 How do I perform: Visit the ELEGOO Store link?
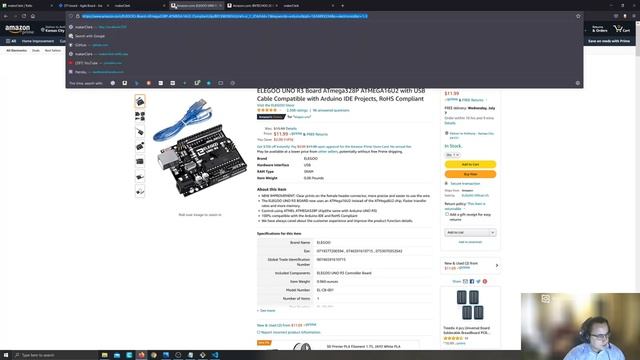(x=276, y=105)
